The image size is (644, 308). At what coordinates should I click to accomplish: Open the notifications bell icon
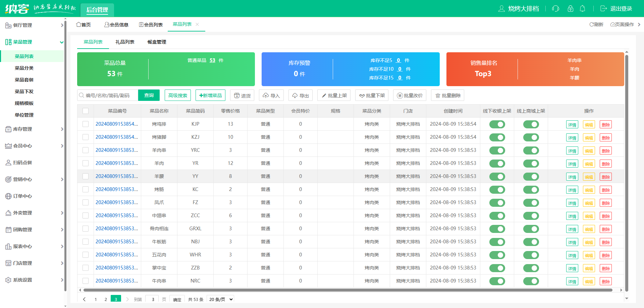(x=583, y=9)
